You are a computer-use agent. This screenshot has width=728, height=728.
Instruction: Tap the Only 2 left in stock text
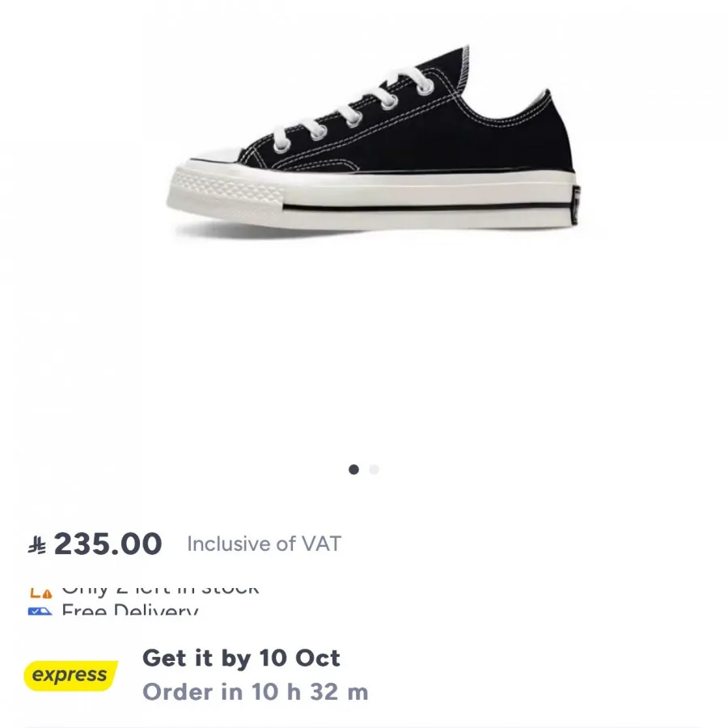[160, 588]
